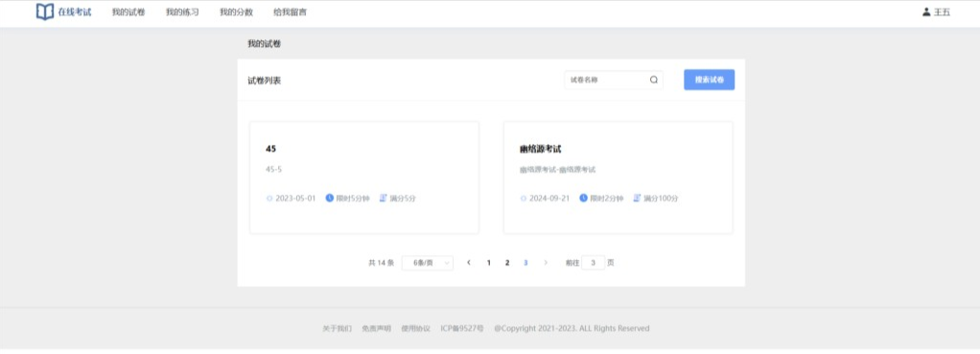980x354 pixels.
Task: Click the score icon beside 满分100分
Action: coord(637,199)
